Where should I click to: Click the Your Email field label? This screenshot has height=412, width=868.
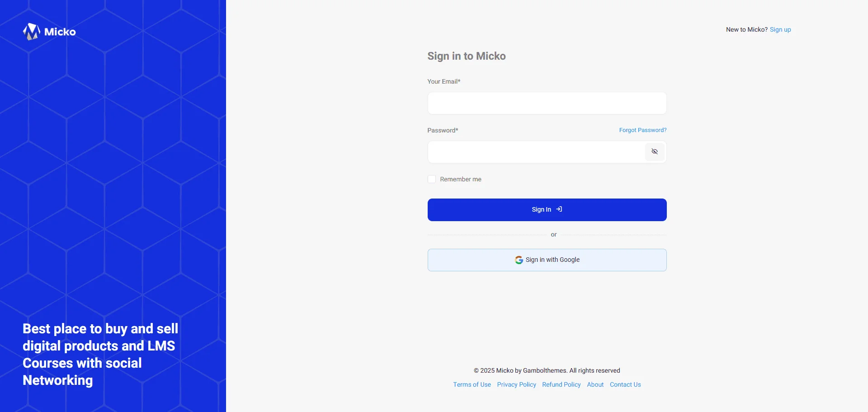point(443,81)
